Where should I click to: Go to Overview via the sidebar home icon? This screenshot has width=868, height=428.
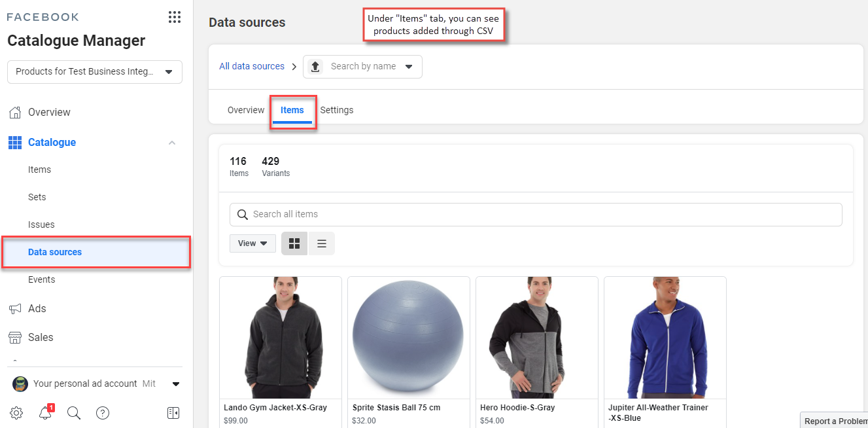(16, 112)
